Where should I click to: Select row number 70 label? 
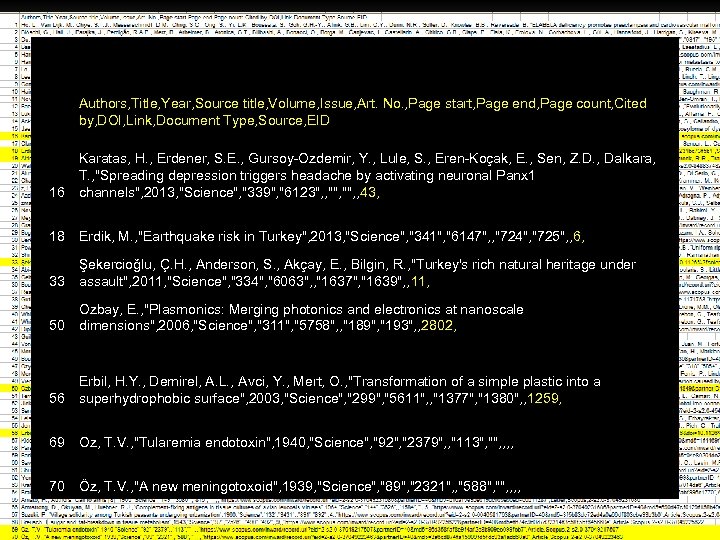point(57,486)
